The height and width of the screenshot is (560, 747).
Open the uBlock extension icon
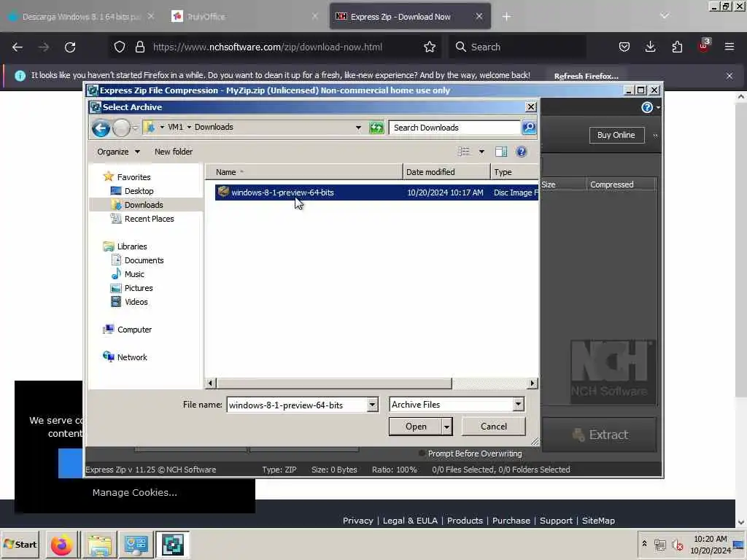(x=703, y=46)
